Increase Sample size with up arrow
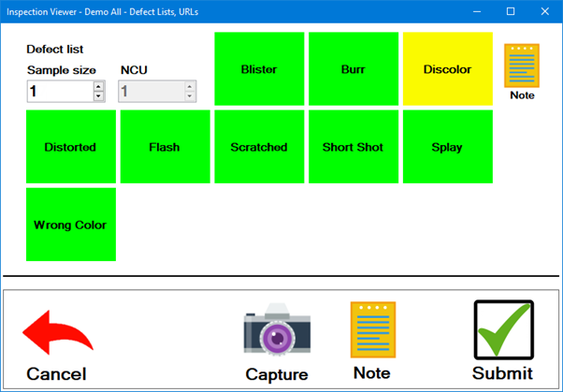The image size is (563, 392). (x=98, y=86)
